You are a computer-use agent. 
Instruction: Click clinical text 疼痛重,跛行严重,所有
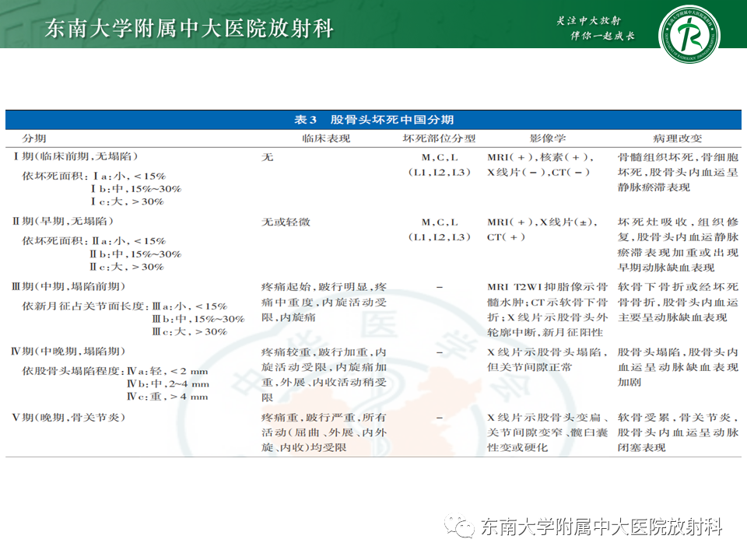click(324, 418)
